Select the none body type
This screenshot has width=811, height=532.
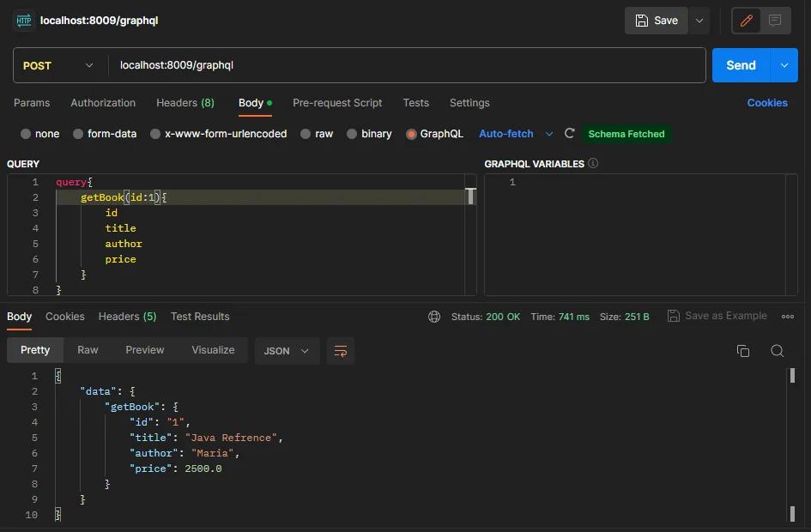pos(39,134)
